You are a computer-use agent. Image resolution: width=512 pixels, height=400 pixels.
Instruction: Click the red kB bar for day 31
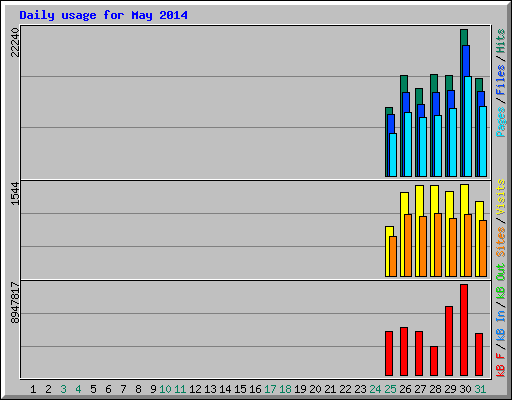pyautogui.click(x=479, y=354)
